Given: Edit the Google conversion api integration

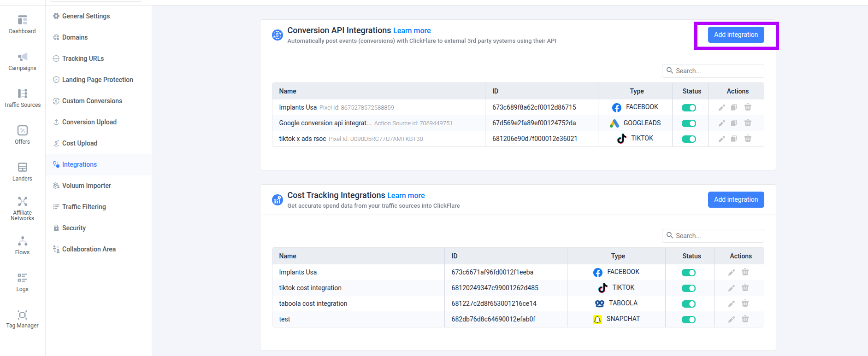Looking at the screenshot, I should (x=722, y=123).
